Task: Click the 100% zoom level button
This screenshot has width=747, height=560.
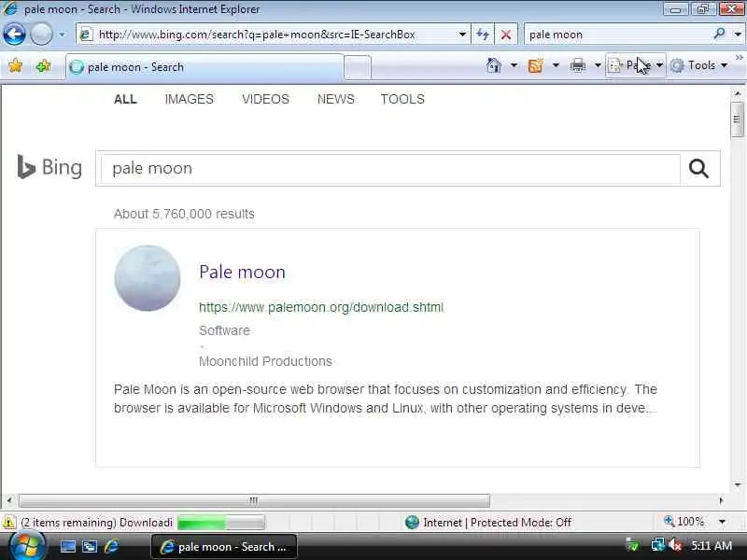Action: [684, 522]
